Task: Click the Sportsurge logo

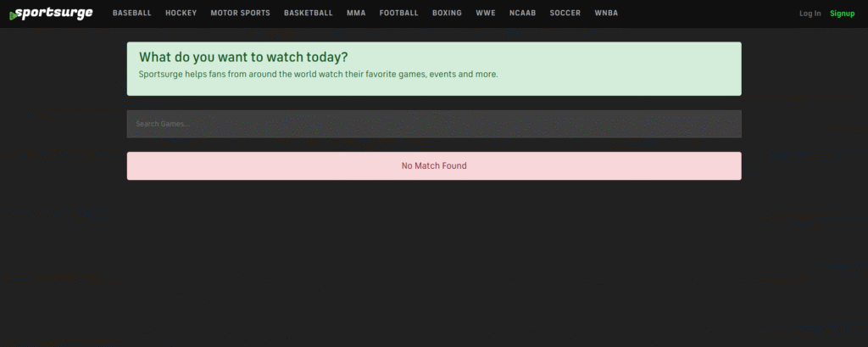Action: 51,14
